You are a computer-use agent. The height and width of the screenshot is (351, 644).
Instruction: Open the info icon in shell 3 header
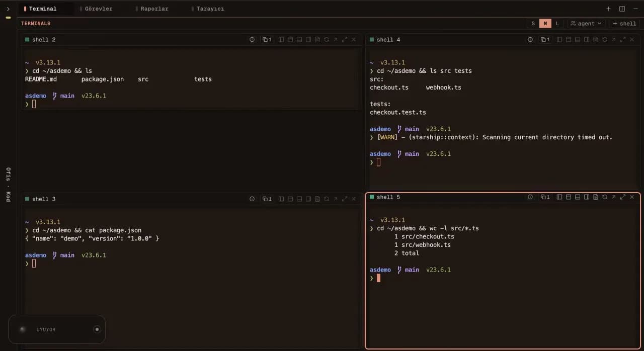click(x=252, y=199)
